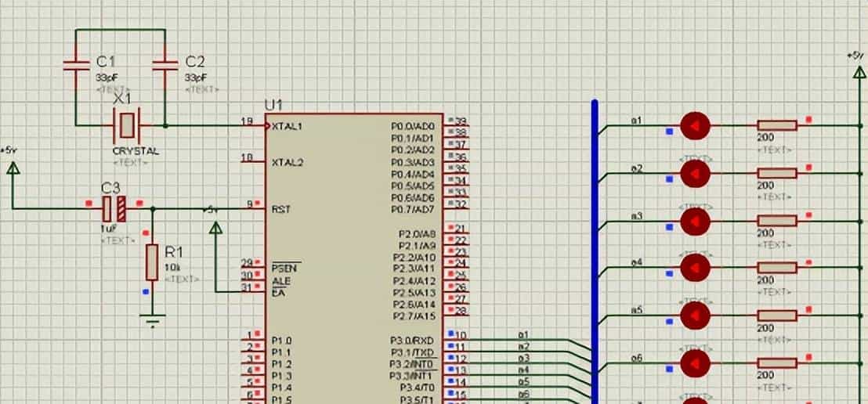Select the 200 resistor in the a2 row

click(x=777, y=173)
